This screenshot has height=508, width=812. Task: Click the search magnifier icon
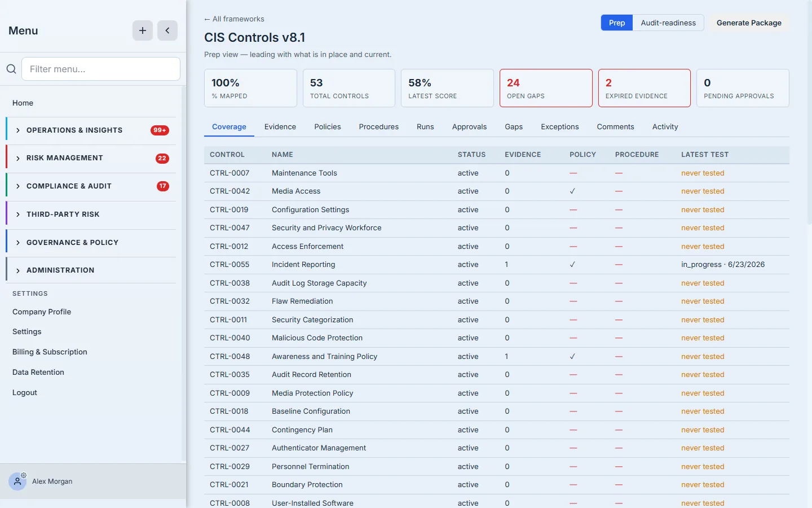point(11,69)
